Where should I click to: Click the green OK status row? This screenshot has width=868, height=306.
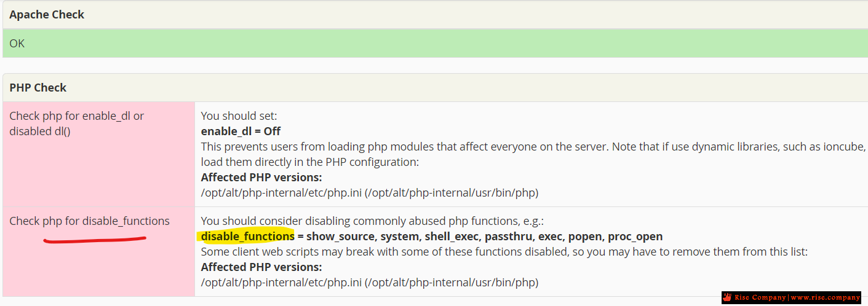pos(435,44)
